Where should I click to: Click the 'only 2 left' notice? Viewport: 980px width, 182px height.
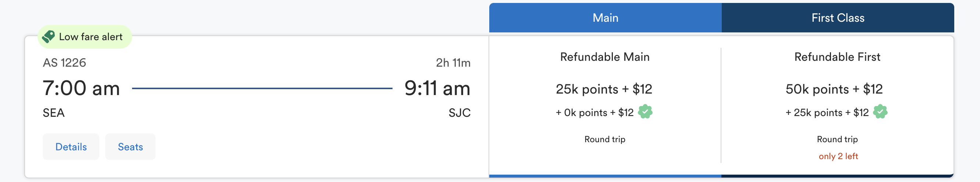[x=838, y=157]
